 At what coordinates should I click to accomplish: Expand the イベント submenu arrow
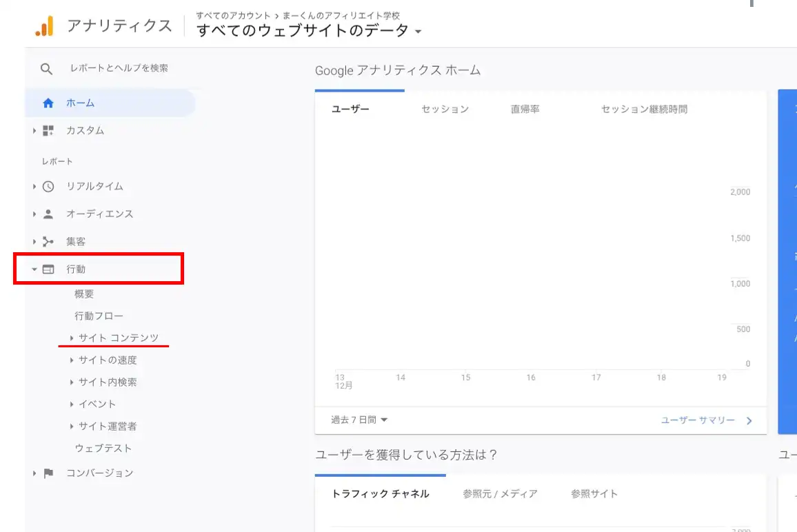(72, 405)
